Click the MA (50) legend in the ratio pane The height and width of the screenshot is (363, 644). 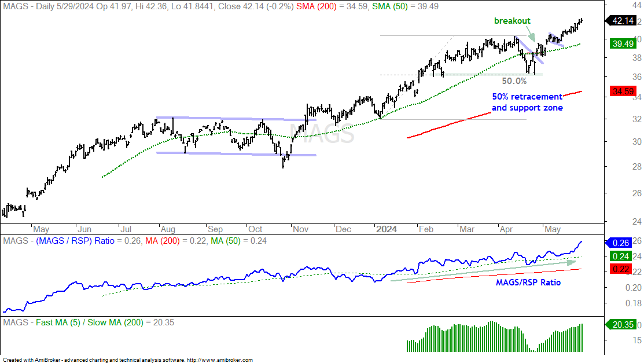click(226, 241)
